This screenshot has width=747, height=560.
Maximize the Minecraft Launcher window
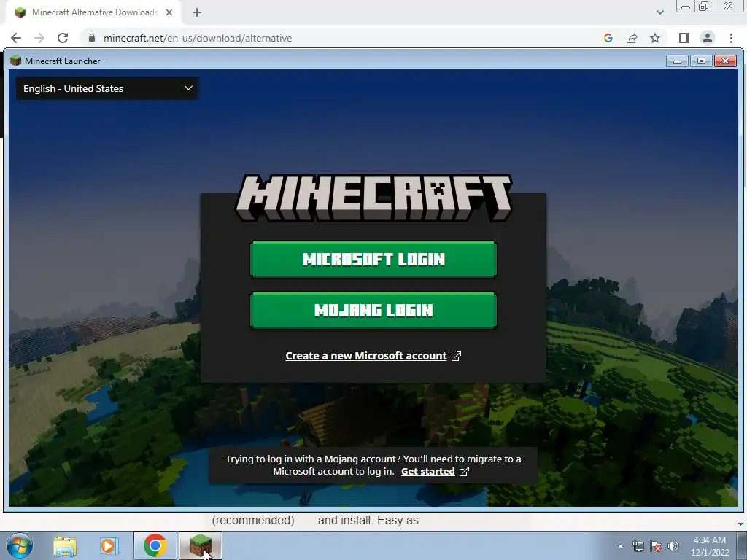(701, 61)
